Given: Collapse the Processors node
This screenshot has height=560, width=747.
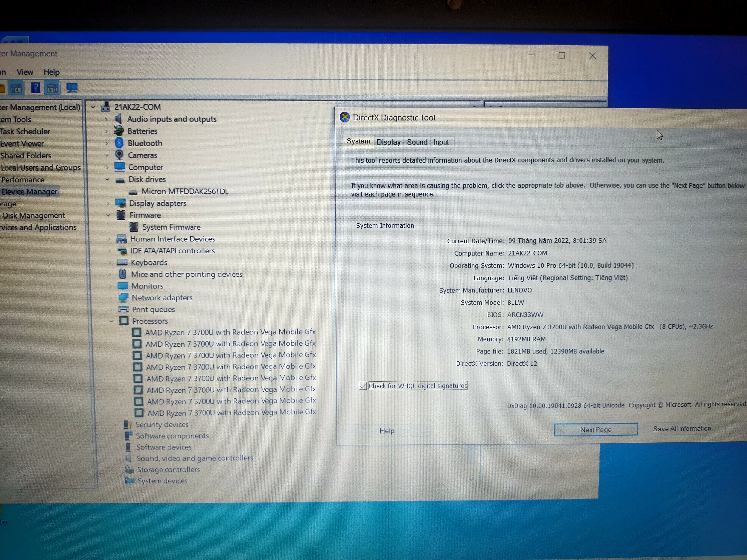Looking at the screenshot, I should click(x=111, y=321).
